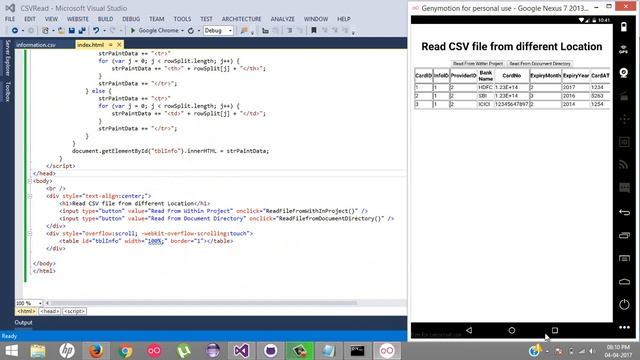This screenshot has height=360, width=640.
Task: Click the editor horizontal scrollbar
Action: click(203, 303)
